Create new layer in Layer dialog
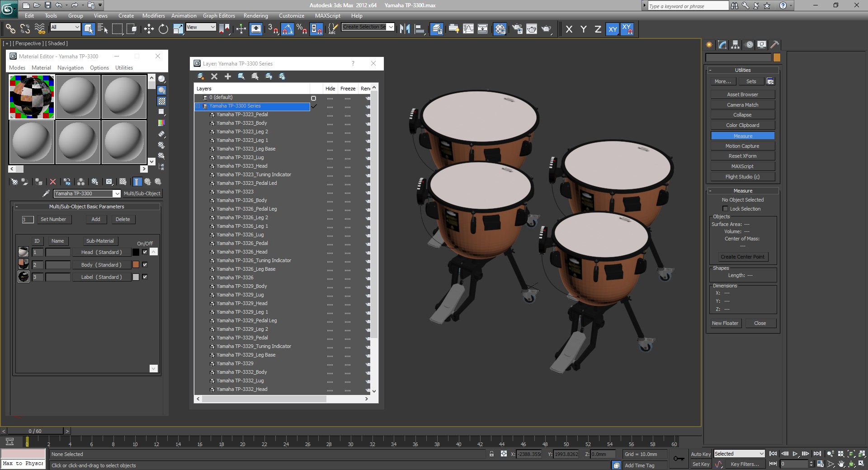 coord(201,76)
